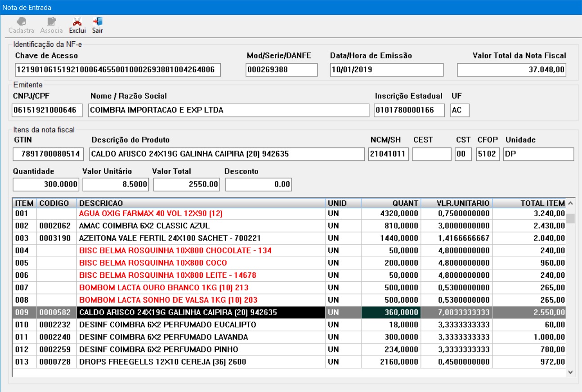The height and width of the screenshot is (392, 582).
Task: Click the Cadastra toolbar icon
Action: click(x=21, y=22)
